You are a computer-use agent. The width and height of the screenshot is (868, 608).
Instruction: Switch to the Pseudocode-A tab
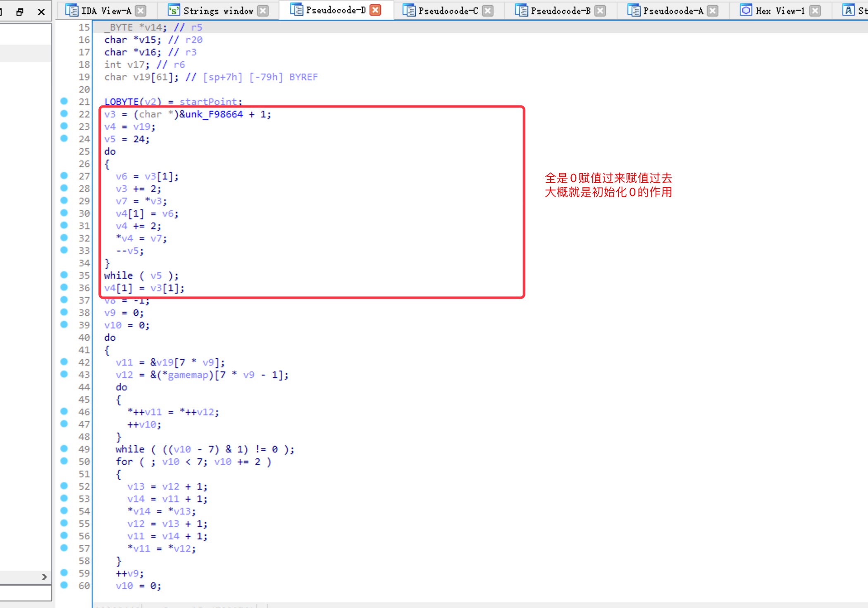(x=672, y=10)
